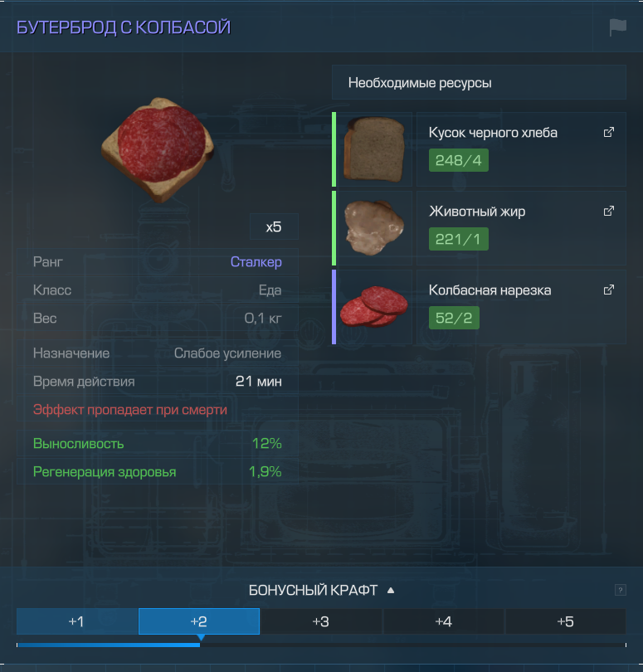The height and width of the screenshot is (672, 643).
Task: Click the sausage sandwich item image
Action: click(158, 149)
